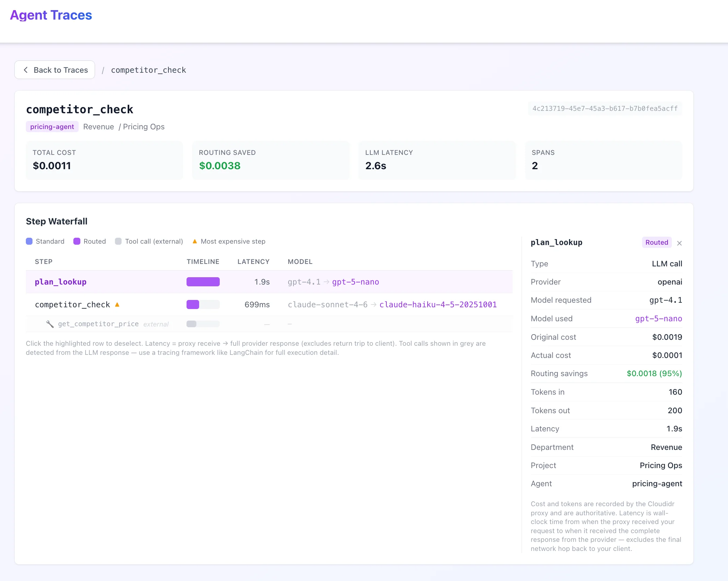Select the competitor_check step row
Screen dimensions: 728x581
pos(269,304)
